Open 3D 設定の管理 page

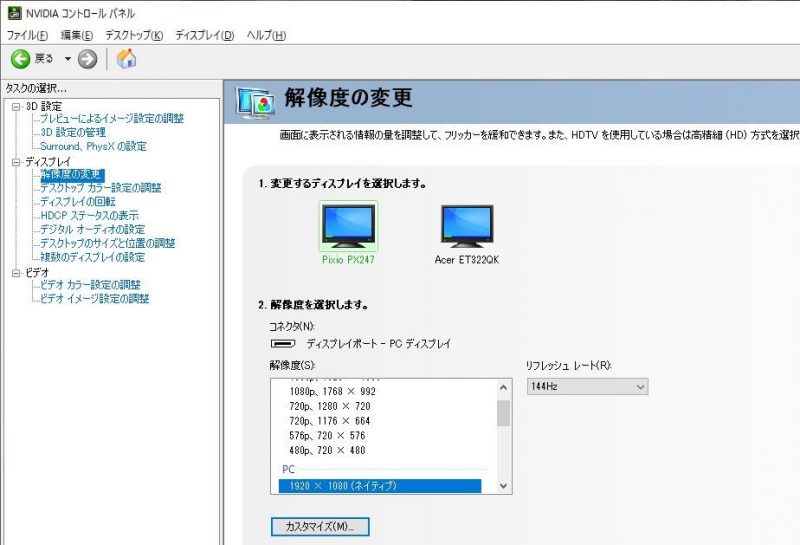click(x=73, y=132)
